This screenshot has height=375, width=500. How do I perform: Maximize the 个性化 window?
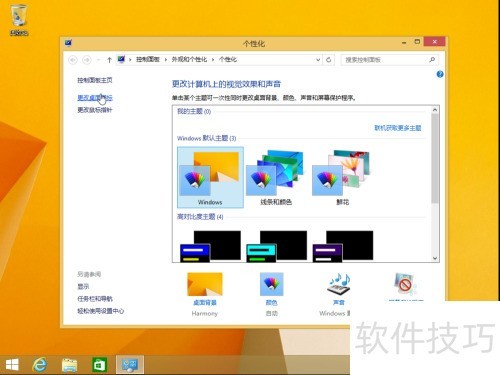tap(417, 42)
